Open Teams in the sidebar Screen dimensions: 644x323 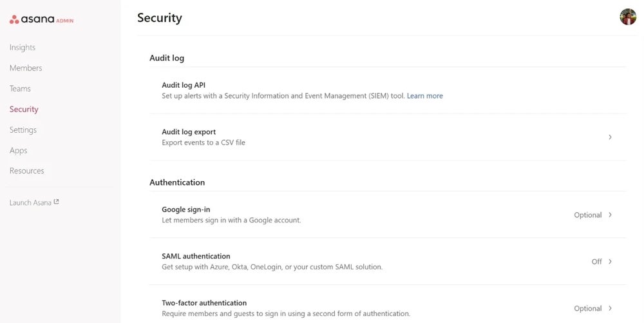[20, 88]
